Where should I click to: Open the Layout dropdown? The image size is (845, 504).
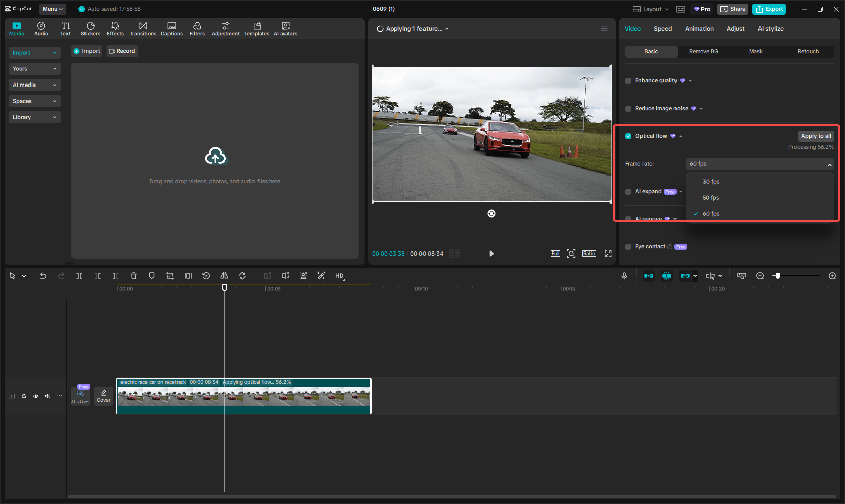click(650, 9)
